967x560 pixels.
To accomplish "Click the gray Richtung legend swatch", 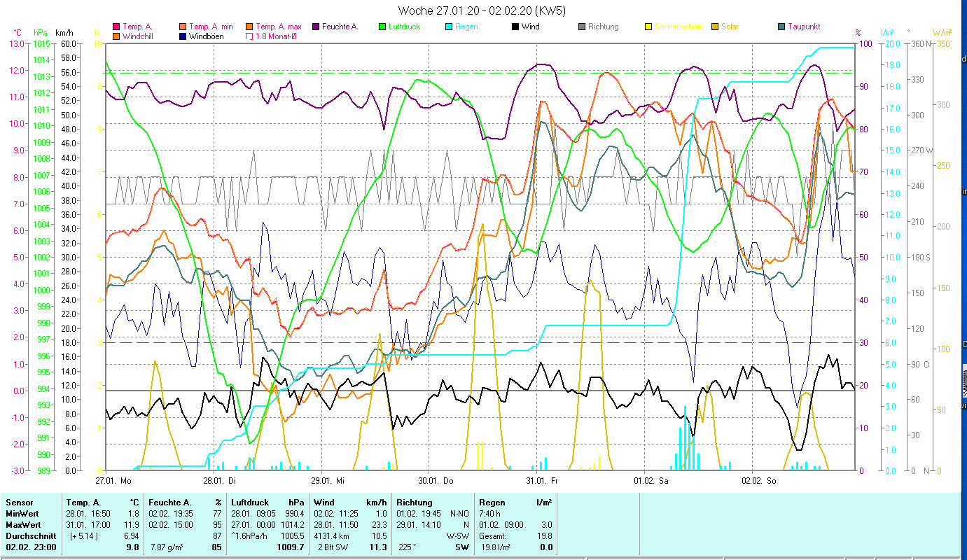I will click(x=582, y=27).
